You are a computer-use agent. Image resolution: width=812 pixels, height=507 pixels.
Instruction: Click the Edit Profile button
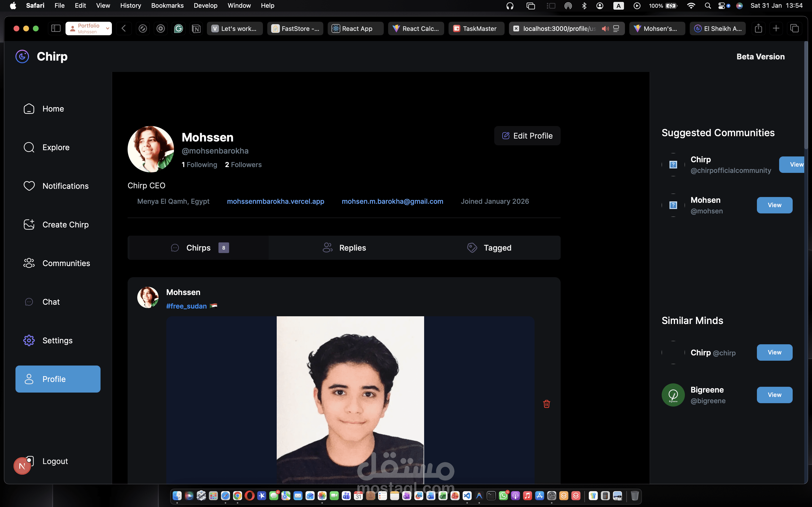(527, 136)
